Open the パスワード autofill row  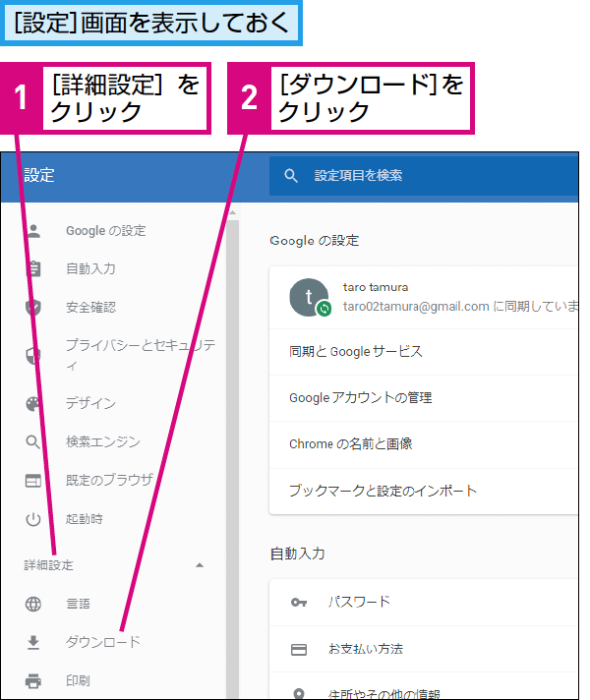[x=359, y=602]
